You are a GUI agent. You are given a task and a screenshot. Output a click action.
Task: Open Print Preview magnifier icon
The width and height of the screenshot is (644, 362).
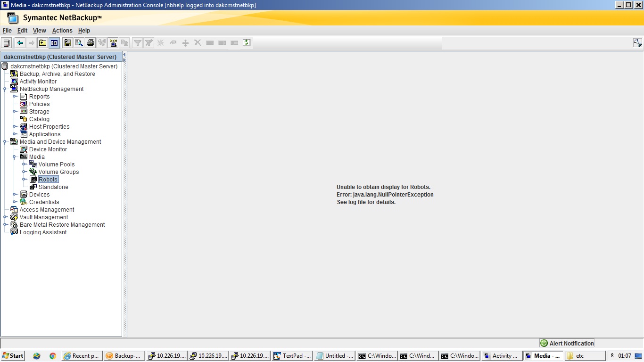point(79,43)
